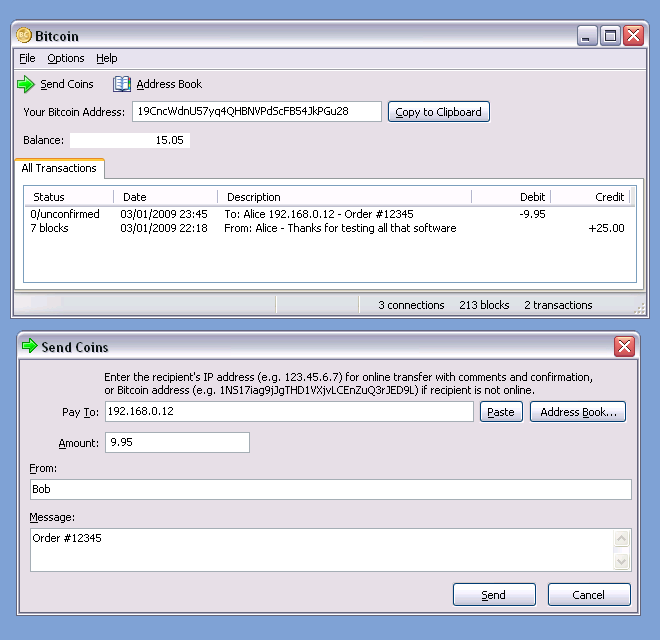Click '213 blocks' in status bar
Viewport: 660px width, 640px height.
tap(484, 305)
